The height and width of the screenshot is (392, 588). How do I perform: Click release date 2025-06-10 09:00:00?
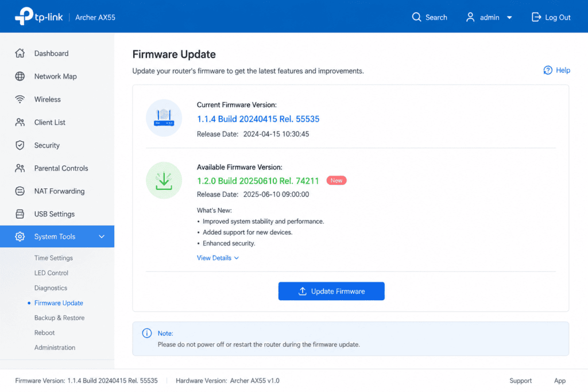pyautogui.click(x=276, y=195)
